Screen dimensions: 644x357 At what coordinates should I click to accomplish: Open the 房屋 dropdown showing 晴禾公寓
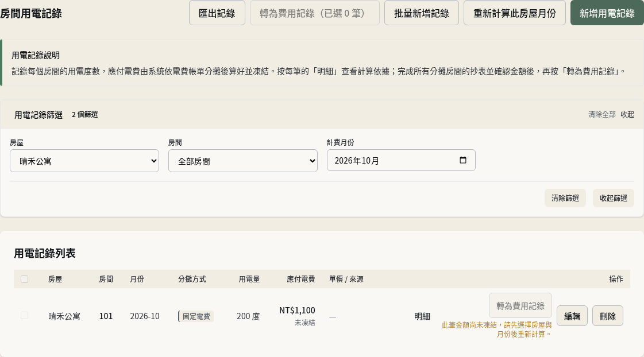84,161
